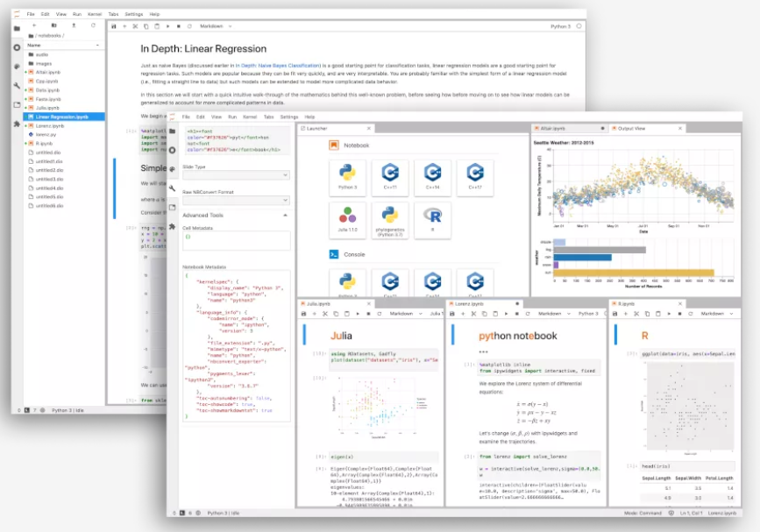Open File menu in back window
This screenshot has width=760, height=532.
pos(31,15)
